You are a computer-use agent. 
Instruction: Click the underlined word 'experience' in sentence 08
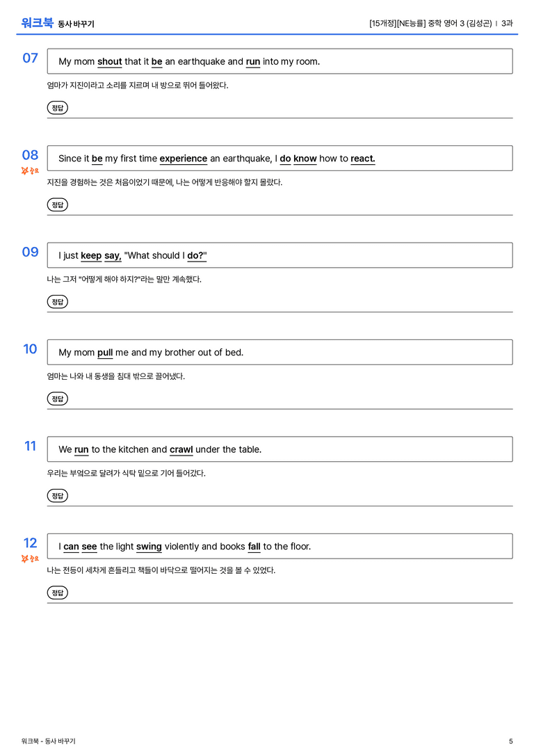pyautogui.click(x=183, y=159)
